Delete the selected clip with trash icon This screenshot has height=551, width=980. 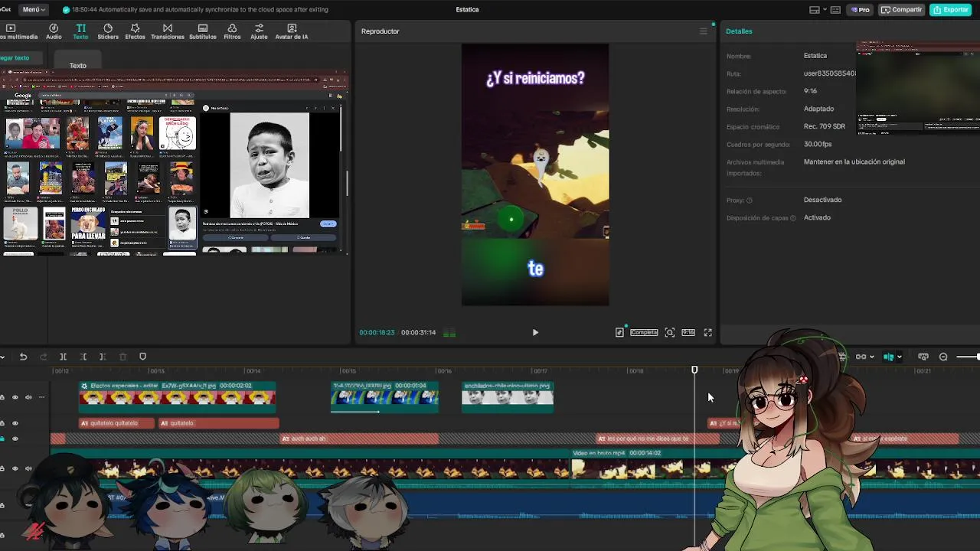click(x=122, y=357)
